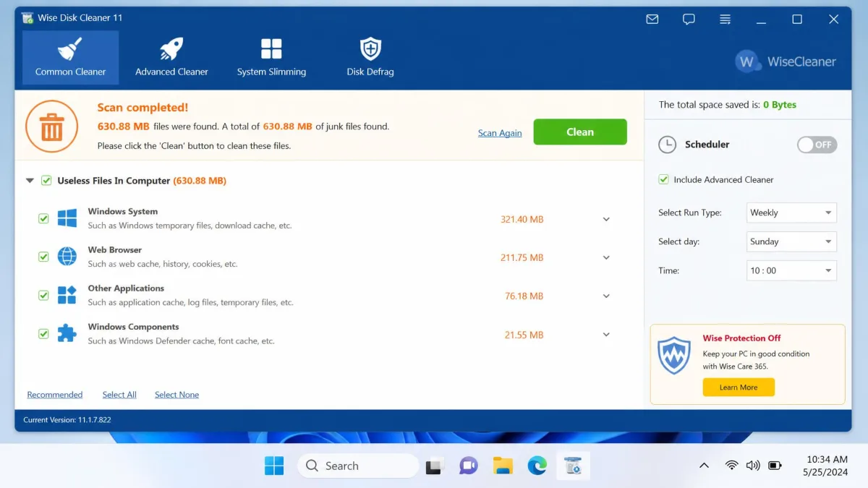Open the Wi-Fi network tray icon

(732, 466)
